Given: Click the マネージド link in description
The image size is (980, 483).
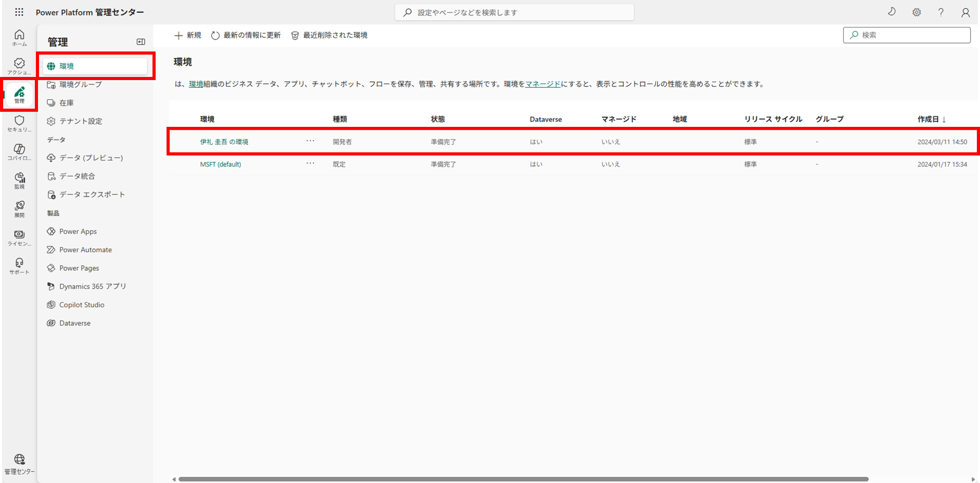Looking at the screenshot, I should pos(543,84).
